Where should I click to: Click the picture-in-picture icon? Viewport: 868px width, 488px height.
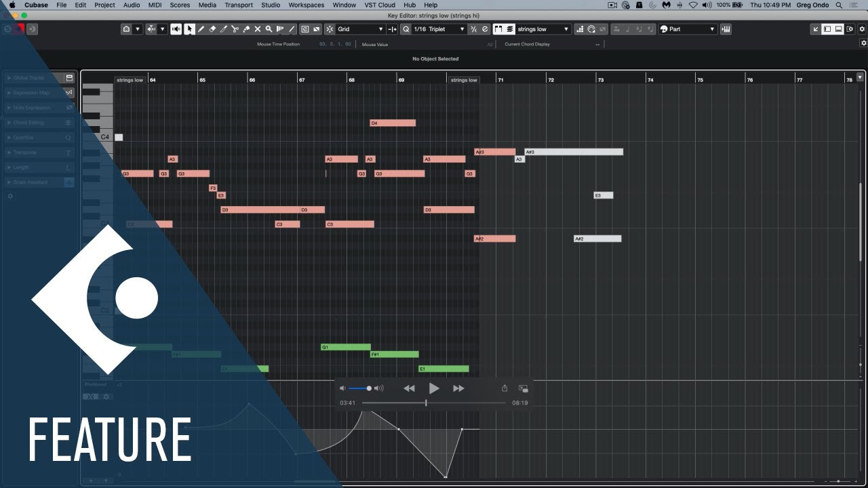tap(523, 388)
